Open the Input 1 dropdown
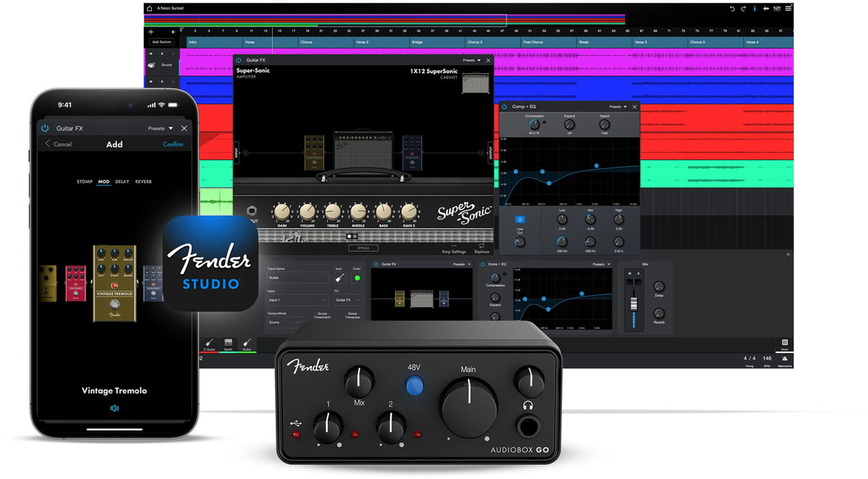This screenshot has height=479, width=868. (297, 300)
